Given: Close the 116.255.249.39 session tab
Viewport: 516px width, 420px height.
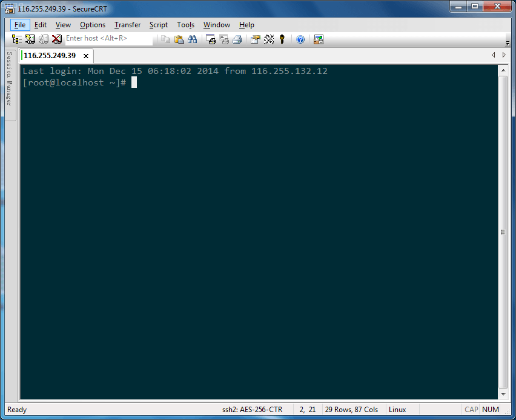Looking at the screenshot, I should click(x=86, y=56).
